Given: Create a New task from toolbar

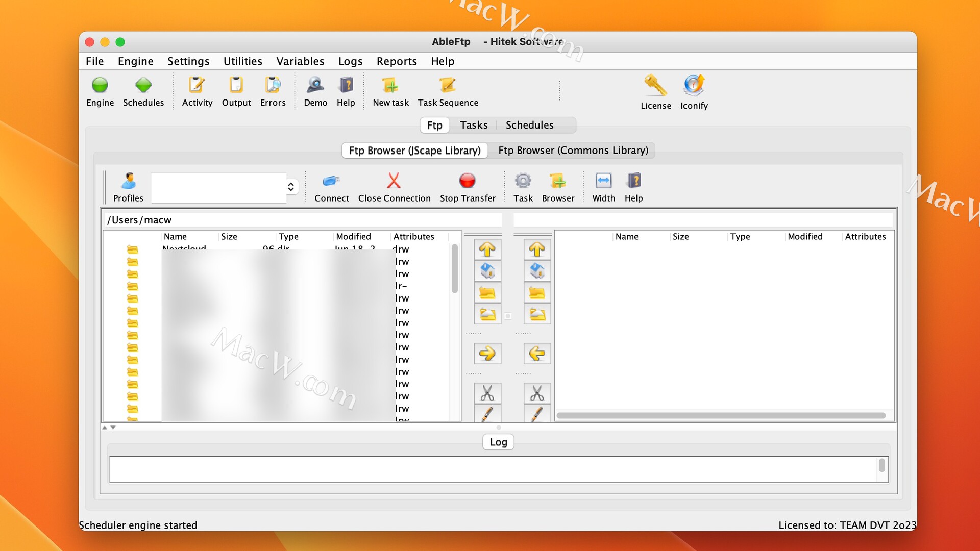Looking at the screenshot, I should pos(390,85).
